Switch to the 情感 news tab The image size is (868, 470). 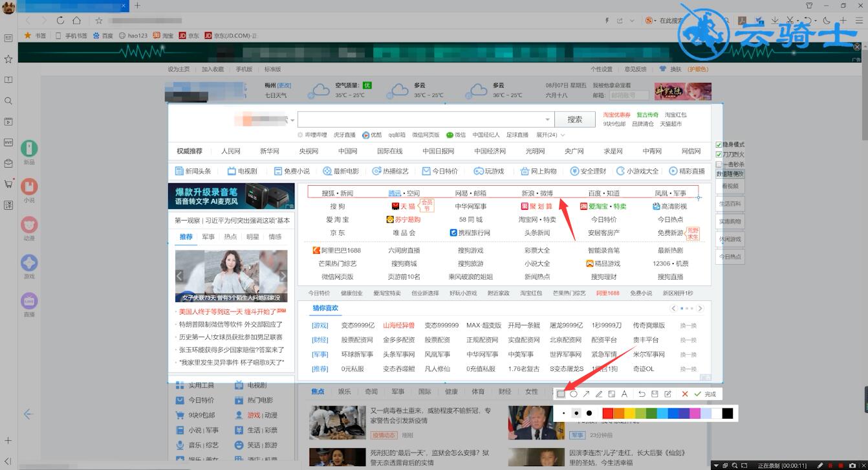coord(275,237)
